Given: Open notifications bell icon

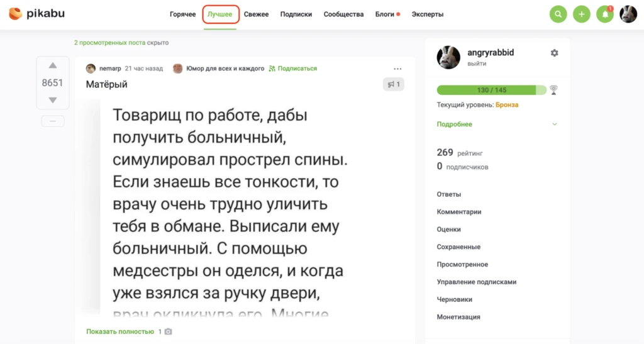Looking at the screenshot, I should (605, 14).
